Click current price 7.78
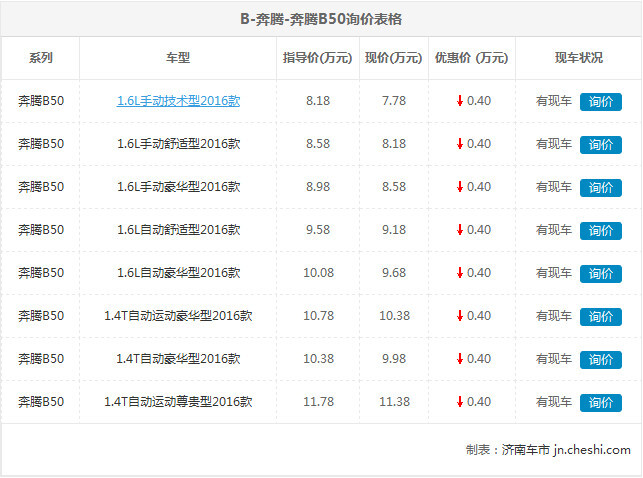The height and width of the screenshot is (478, 643). (394, 101)
